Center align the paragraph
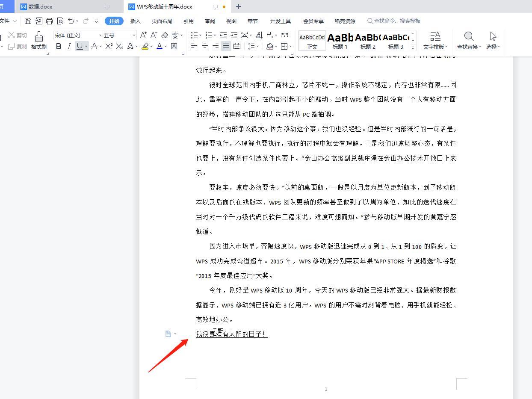 205,46
